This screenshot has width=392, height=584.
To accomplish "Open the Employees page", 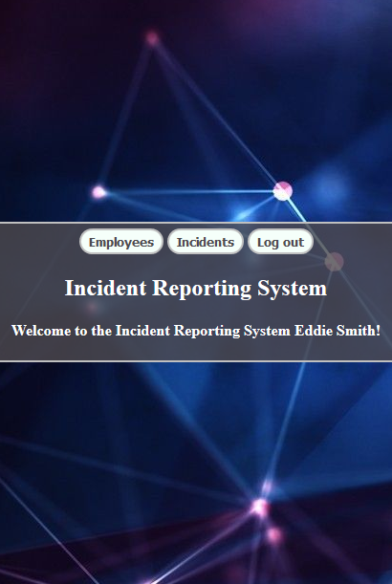I will coord(121,242).
